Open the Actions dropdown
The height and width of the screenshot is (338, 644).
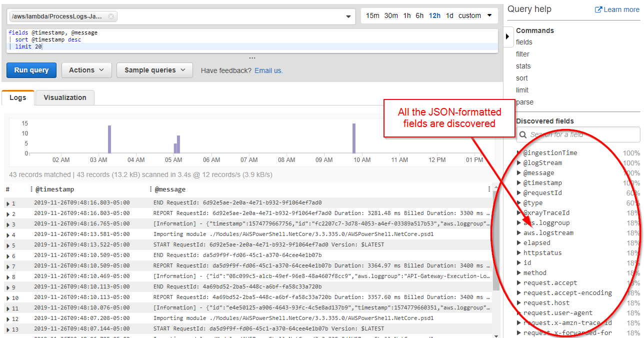pos(86,70)
